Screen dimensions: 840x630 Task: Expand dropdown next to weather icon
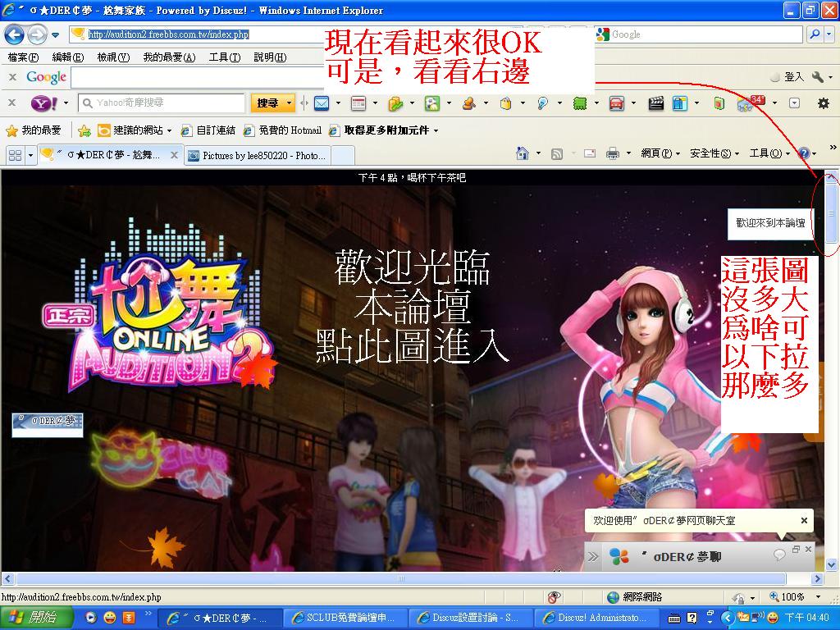[x=774, y=103]
